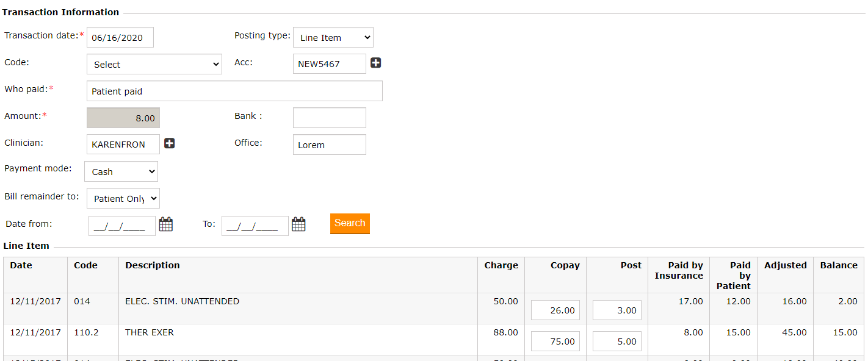
Task: Focus the Who paid text field
Action: (234, 91)
